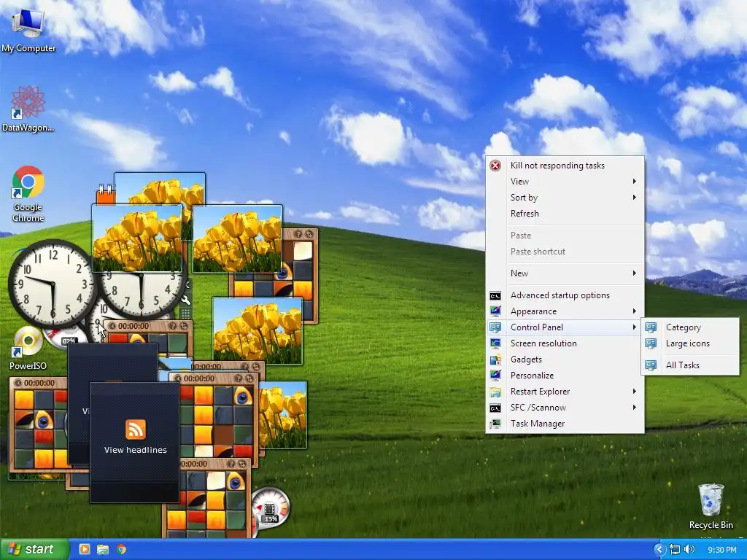Click the Advanced startup options command-prompt icon

pos(495,296)
